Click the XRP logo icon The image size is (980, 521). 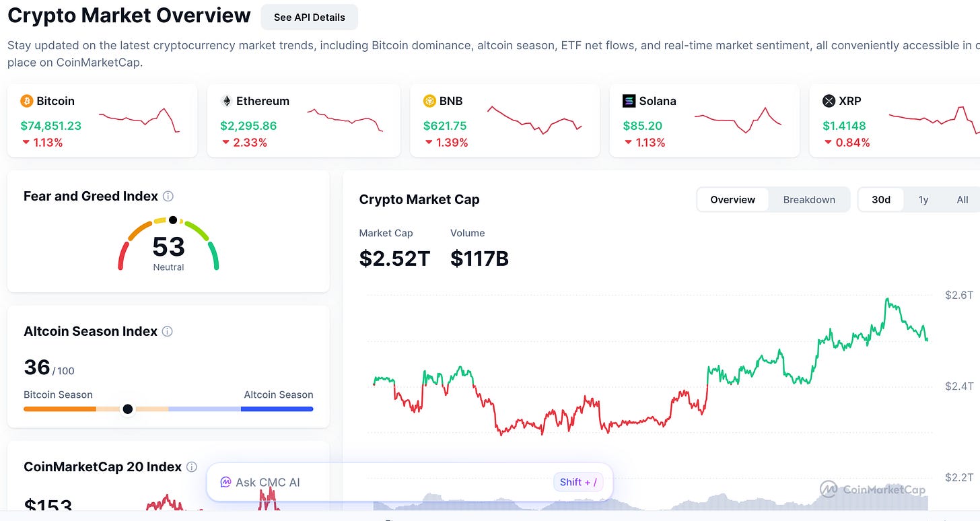tap(829, 101)
